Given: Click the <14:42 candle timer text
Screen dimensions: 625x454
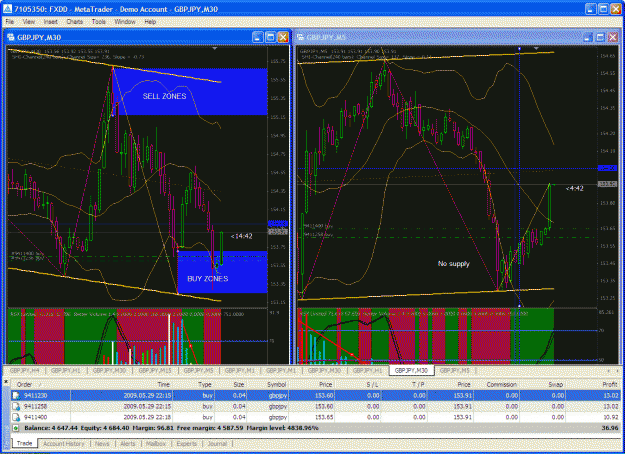Looking at the screenshot, I should point(241,236).
